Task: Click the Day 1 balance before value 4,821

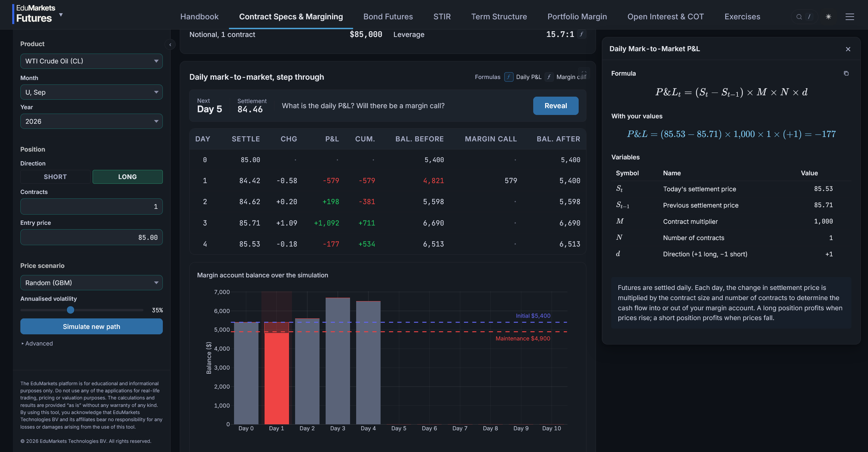Action: [433, 181]
